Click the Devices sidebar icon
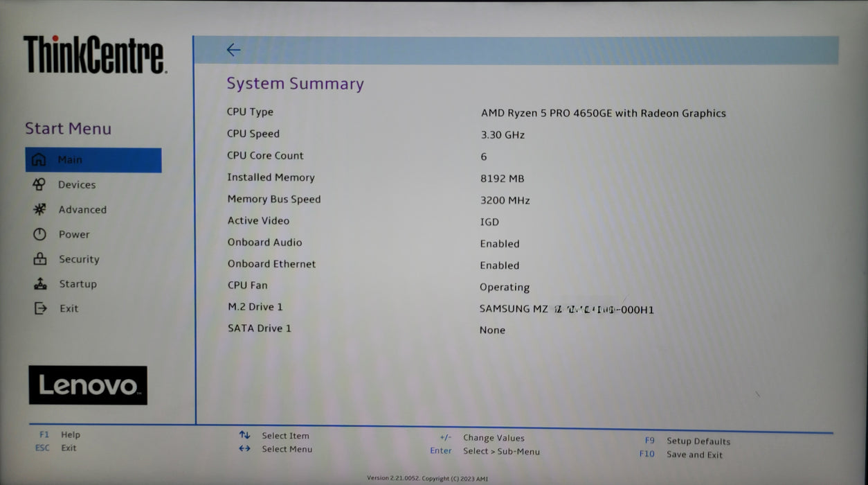The height and width of the screenshot is (485, 868). [x=39, y=184]
